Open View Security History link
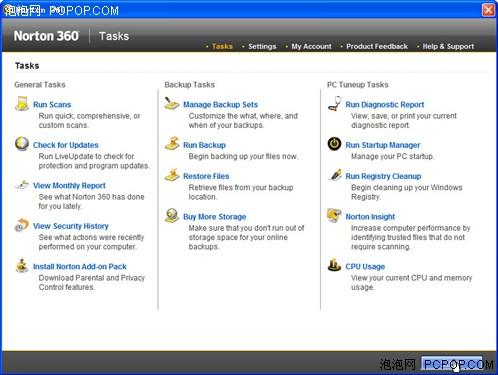Image resolution: width=498 pixels, height=375 pixels. pos(71,226)
